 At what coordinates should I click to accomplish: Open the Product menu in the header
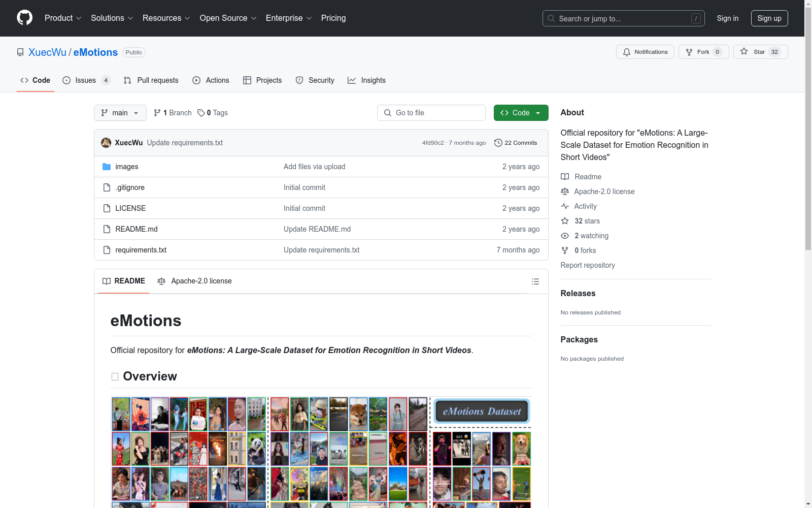click(x=62, y=18)
